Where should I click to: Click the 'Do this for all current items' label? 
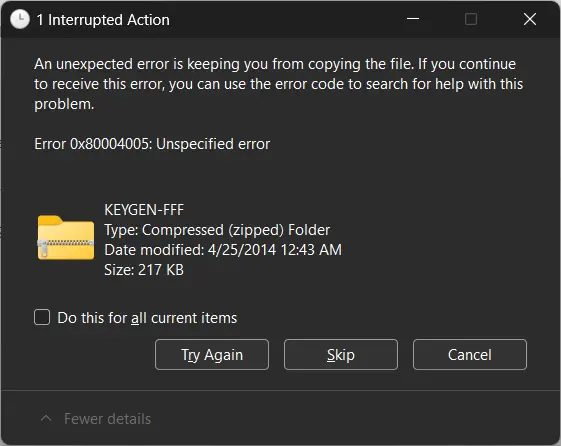tap(147, 318)
